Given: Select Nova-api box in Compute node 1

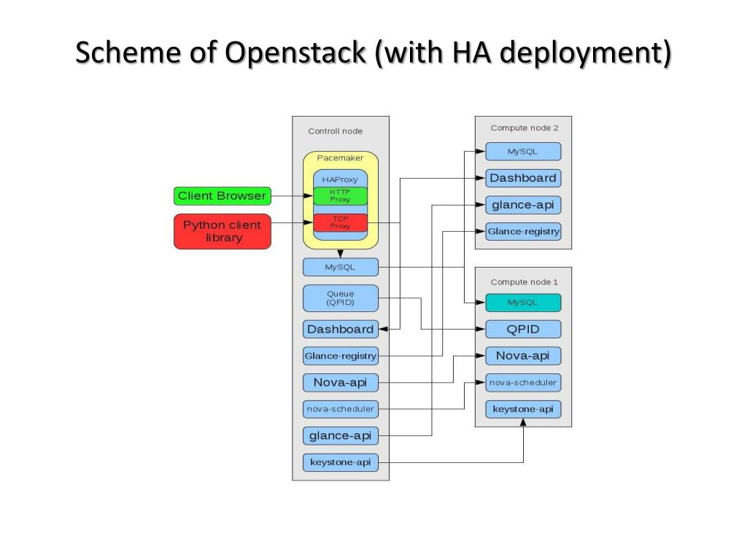Looking at the screenshot, I should pyautogui.click(x=523, y=356).
